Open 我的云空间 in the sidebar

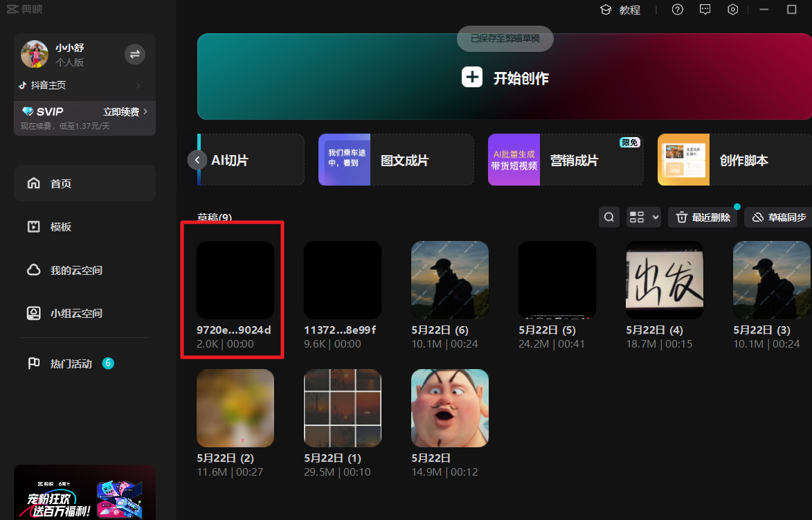tap(84, 270)
